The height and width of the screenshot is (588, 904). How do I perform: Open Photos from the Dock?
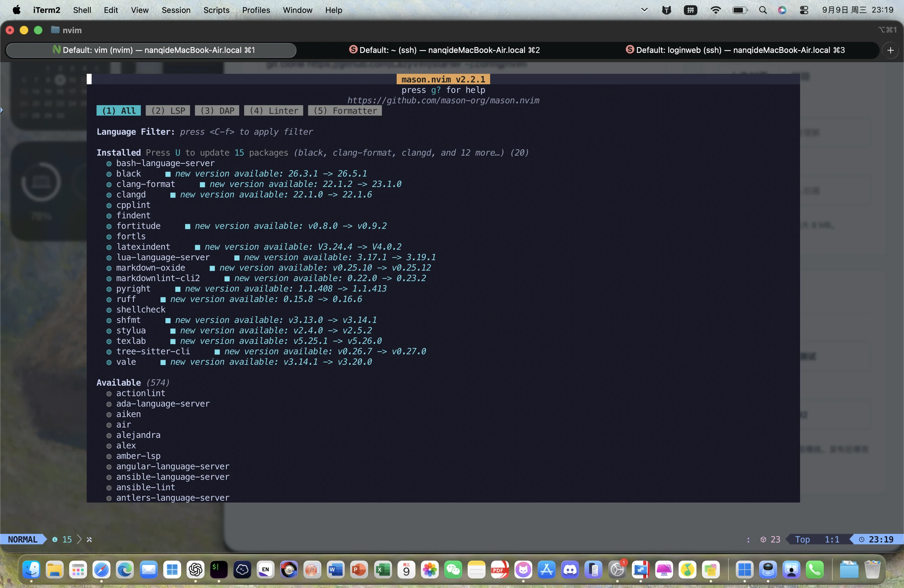coord(430,569)
